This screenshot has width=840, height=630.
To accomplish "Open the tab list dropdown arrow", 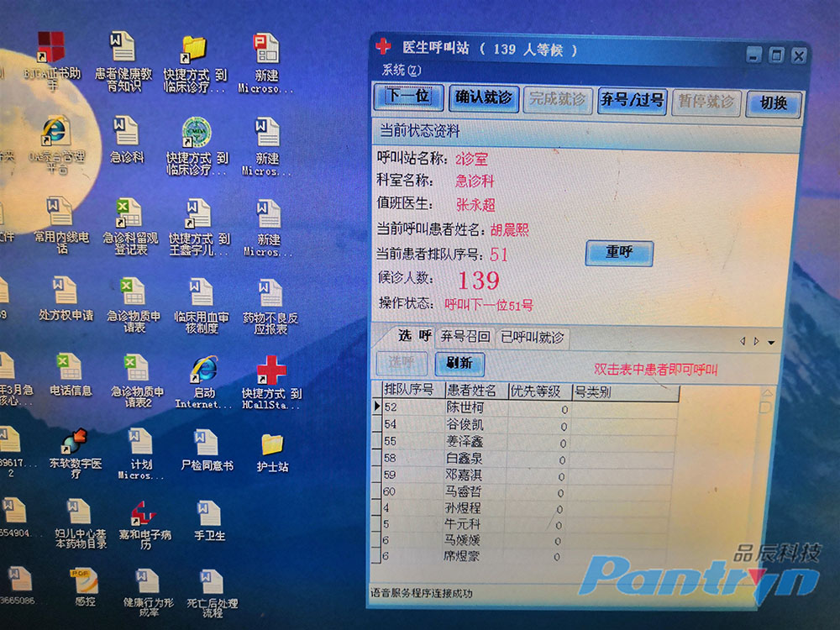I will pos(771,342).
